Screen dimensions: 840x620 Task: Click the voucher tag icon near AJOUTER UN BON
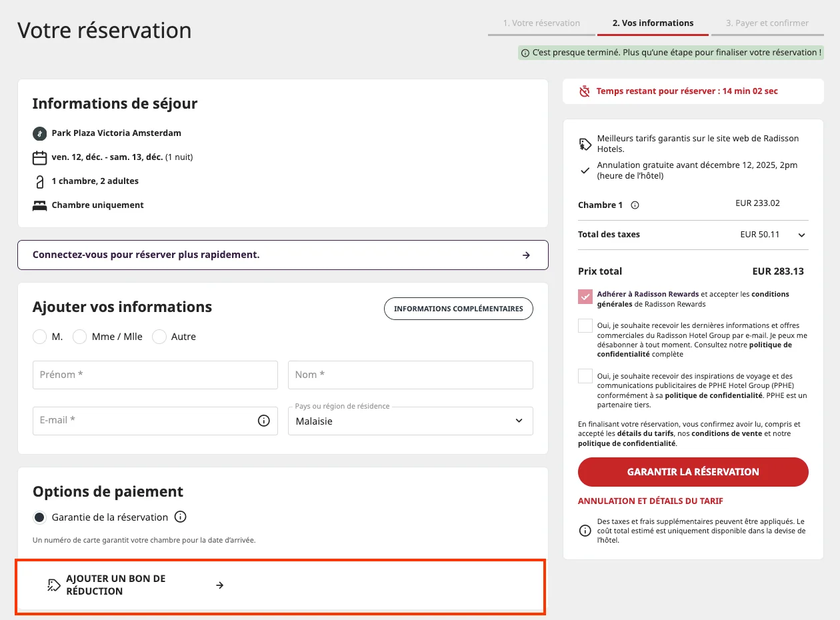pos(53,584)
